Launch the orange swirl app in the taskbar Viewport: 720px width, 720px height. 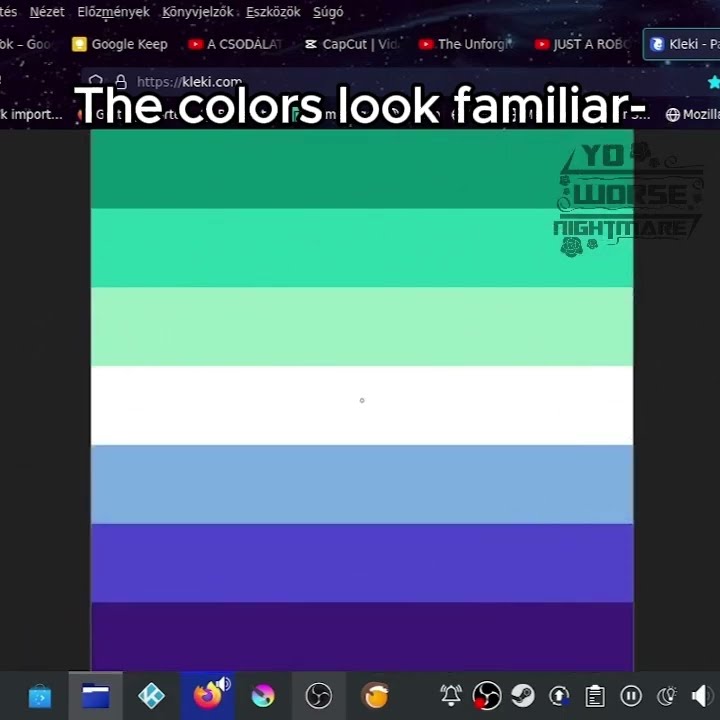375,696
